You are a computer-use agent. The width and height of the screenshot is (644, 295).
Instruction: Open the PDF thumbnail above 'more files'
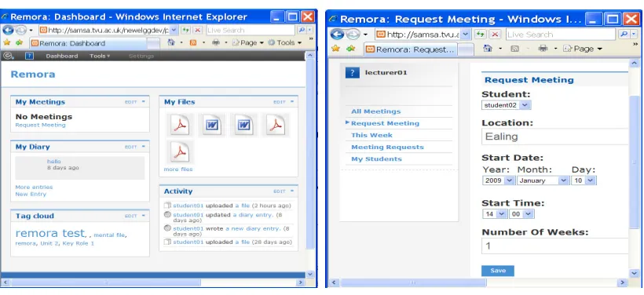(181, 152)
